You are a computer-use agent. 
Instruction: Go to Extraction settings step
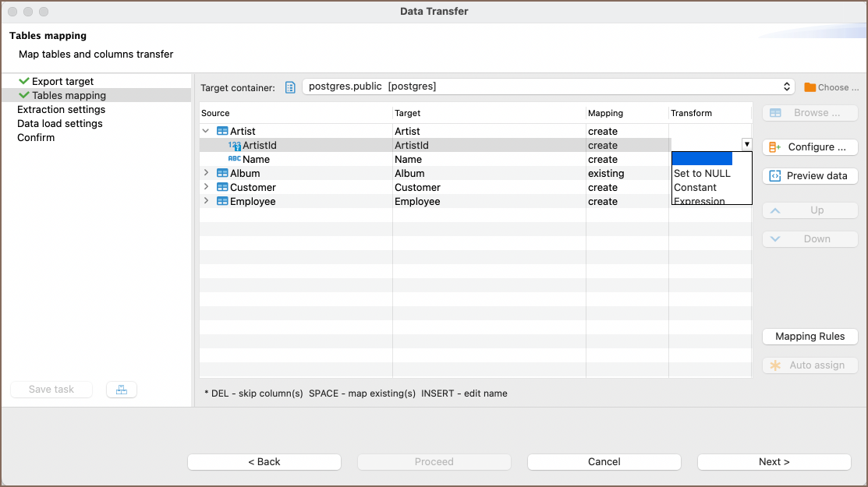tap(61, 110)
